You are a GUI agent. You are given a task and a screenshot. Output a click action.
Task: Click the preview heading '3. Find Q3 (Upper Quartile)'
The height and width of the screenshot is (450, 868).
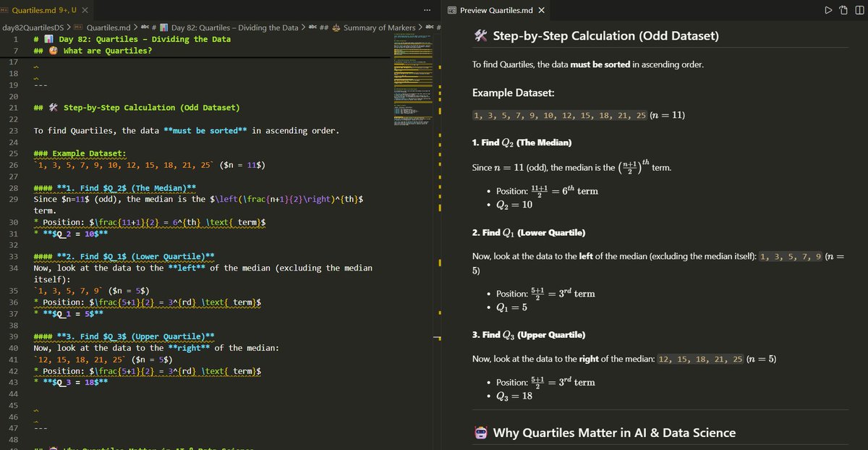tap(529, 335)
